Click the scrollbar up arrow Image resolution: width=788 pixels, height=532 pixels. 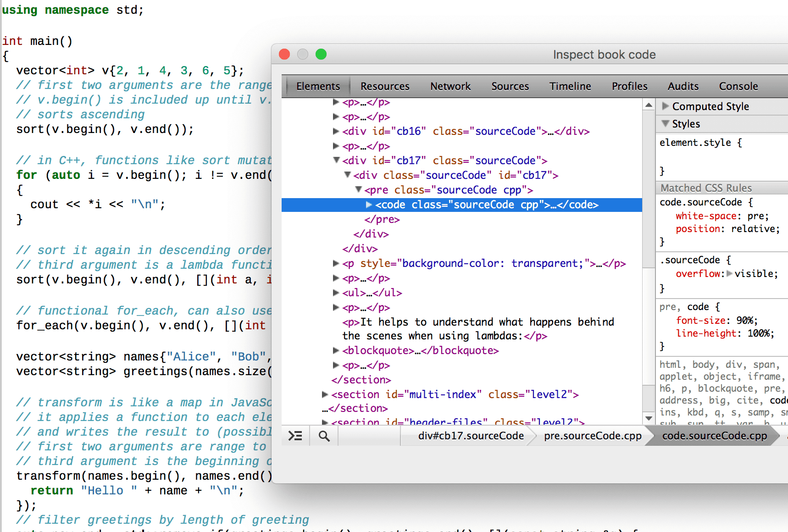coord(649,105)
